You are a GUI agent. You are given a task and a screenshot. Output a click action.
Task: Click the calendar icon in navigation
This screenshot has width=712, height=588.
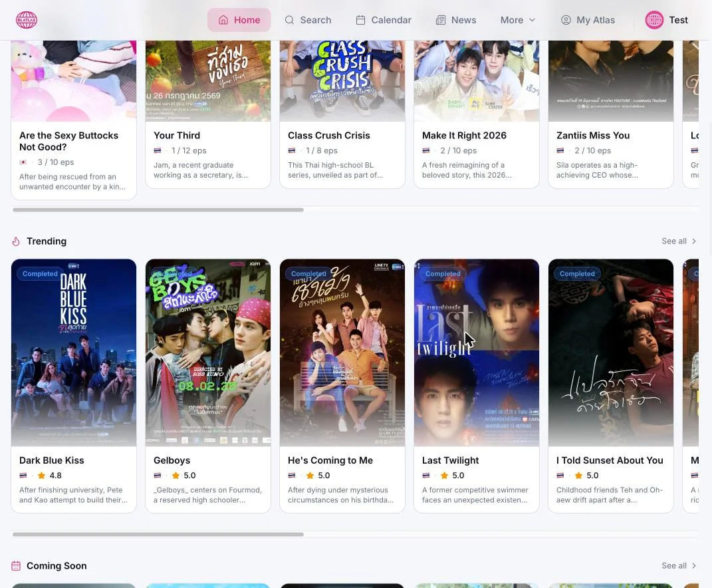(x=360, y=20)
